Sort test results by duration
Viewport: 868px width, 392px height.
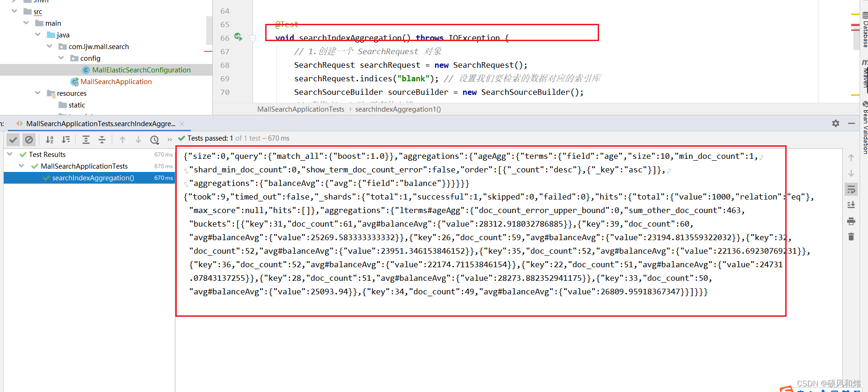pos(66,139)
